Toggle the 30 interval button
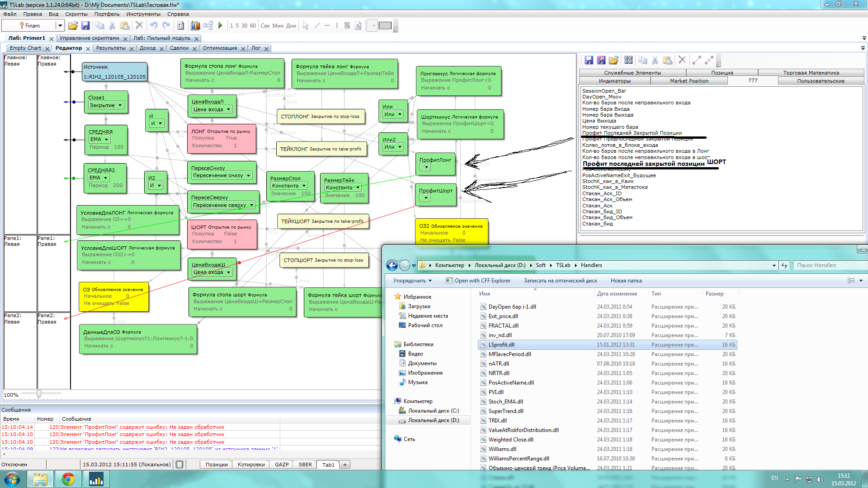The width and height of the screenshot is (868, 488). (x=244, y=26)
